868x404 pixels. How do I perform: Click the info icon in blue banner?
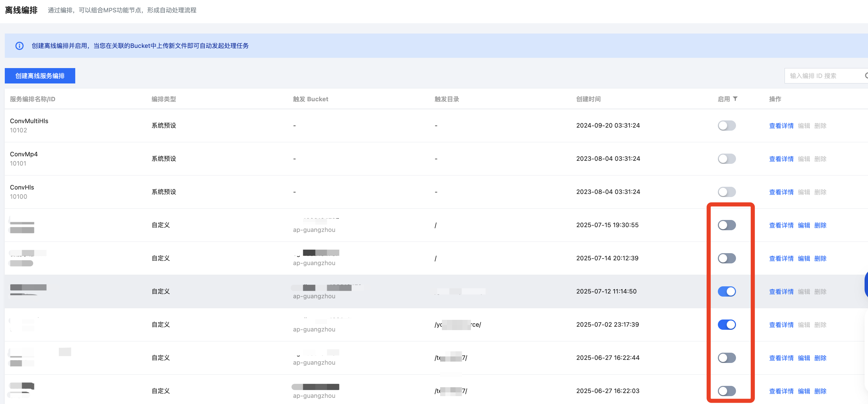click(19, 46)
